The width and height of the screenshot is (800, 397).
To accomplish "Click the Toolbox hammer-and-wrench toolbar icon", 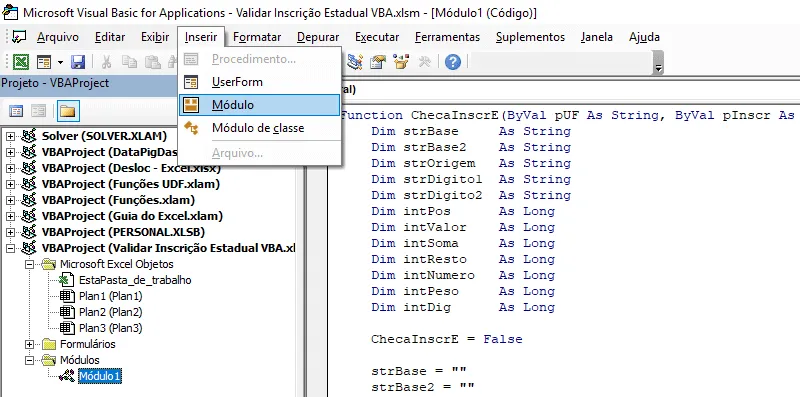I will coord(424,62).
